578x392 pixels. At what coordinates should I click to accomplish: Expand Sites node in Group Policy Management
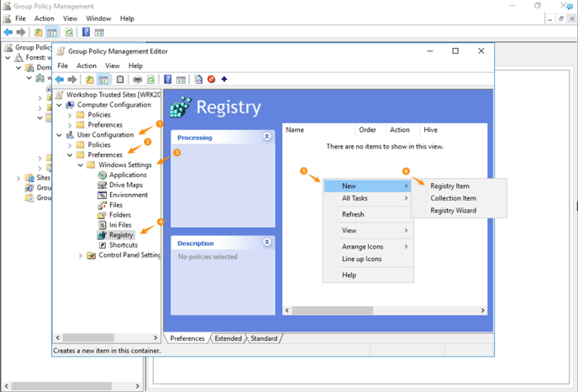pos(18,178)
